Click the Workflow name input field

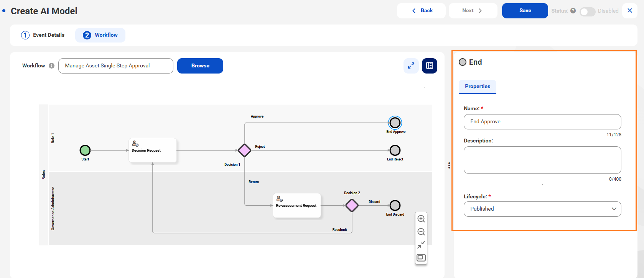(116, 66)
